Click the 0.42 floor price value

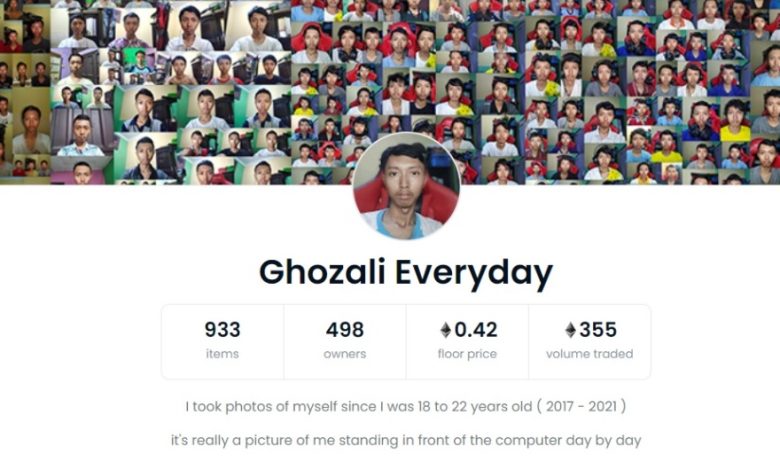[476, 330]
